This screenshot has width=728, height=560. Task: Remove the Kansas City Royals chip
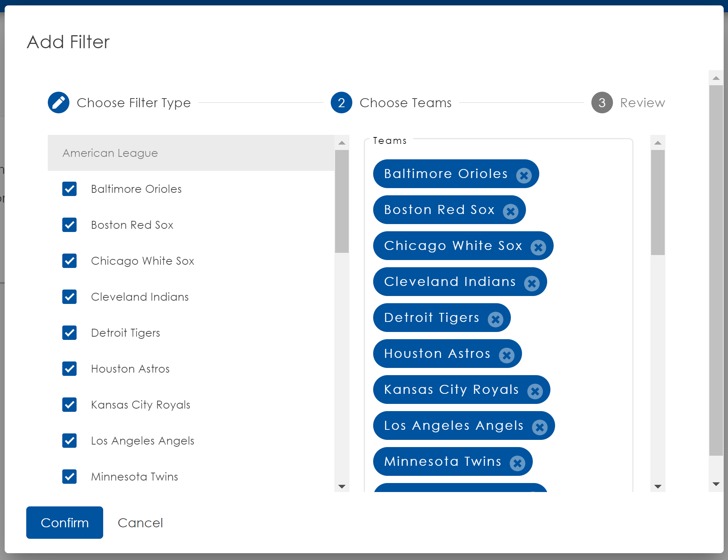tap(535, 391)
